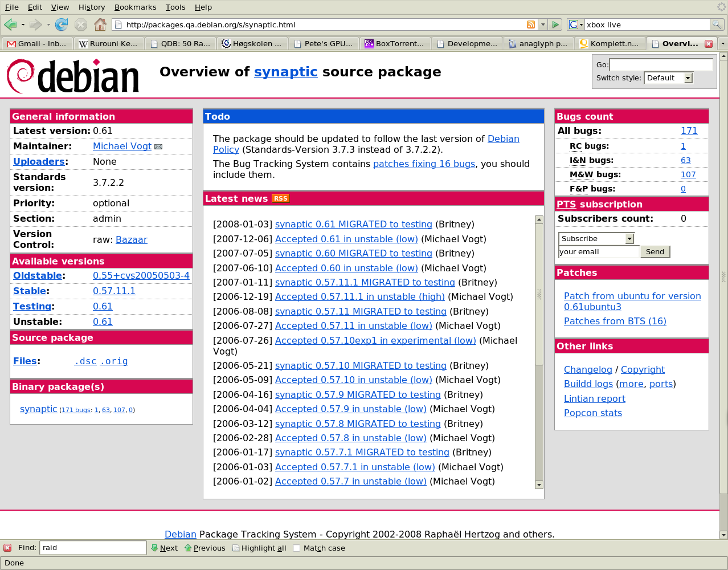Click the RSS feed icon in the address bar
This screenshot has width=728, height=570.
(531, 25)
